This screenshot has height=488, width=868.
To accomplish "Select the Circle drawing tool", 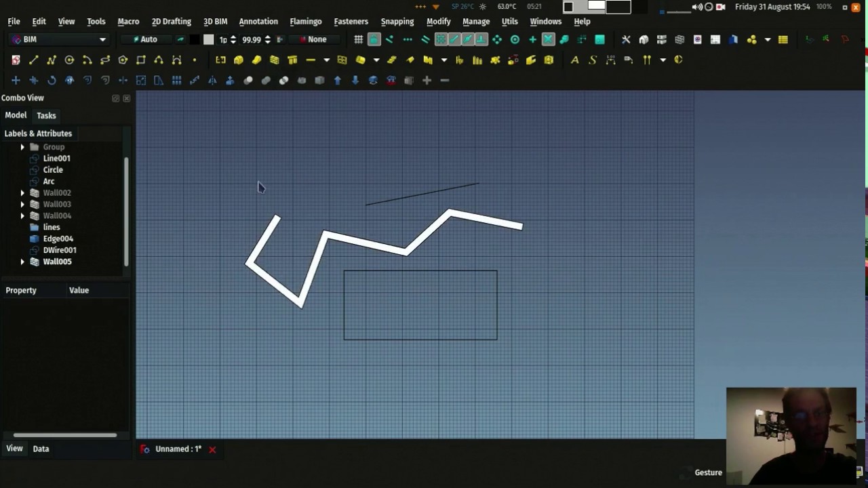I will point(69,60).
